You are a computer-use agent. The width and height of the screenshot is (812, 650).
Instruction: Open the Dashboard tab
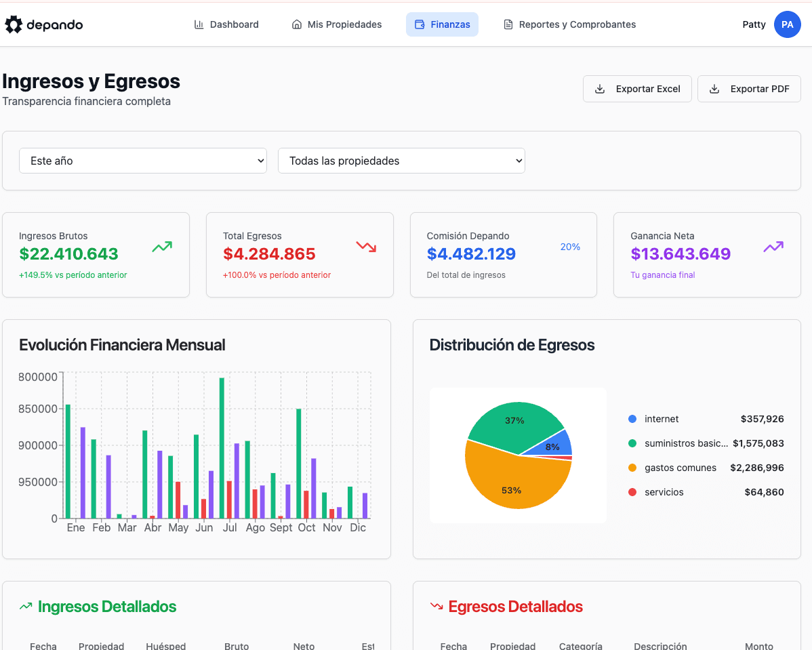tap(226, 24)
